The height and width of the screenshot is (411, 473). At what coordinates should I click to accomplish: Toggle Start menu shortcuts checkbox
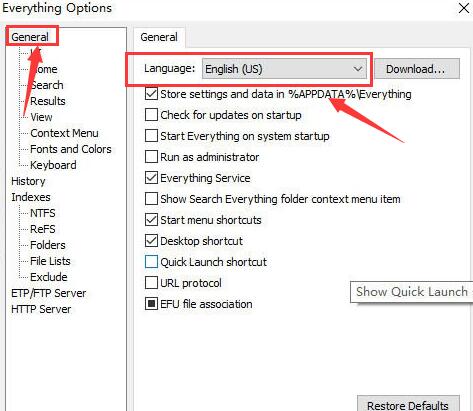pos(151,220)
